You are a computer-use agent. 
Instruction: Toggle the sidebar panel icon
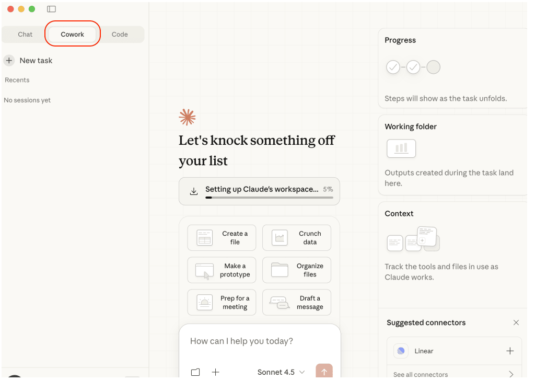(52, 9)
